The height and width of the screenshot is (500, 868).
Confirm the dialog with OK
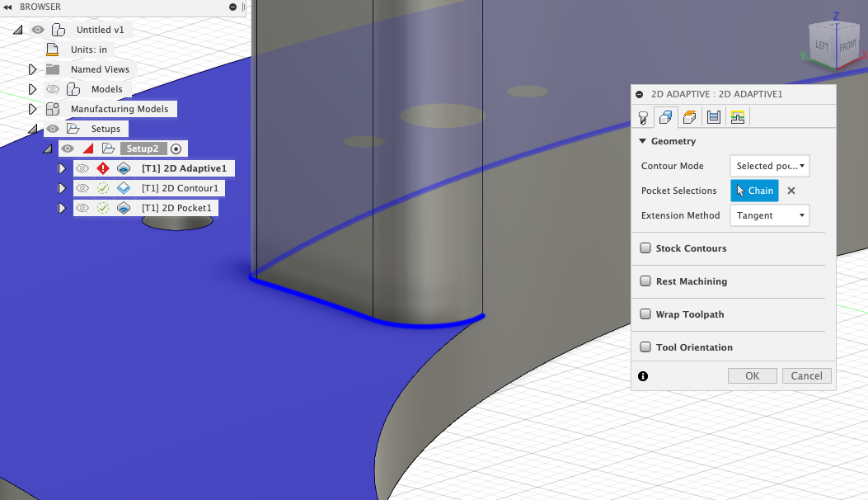point(752,375)
